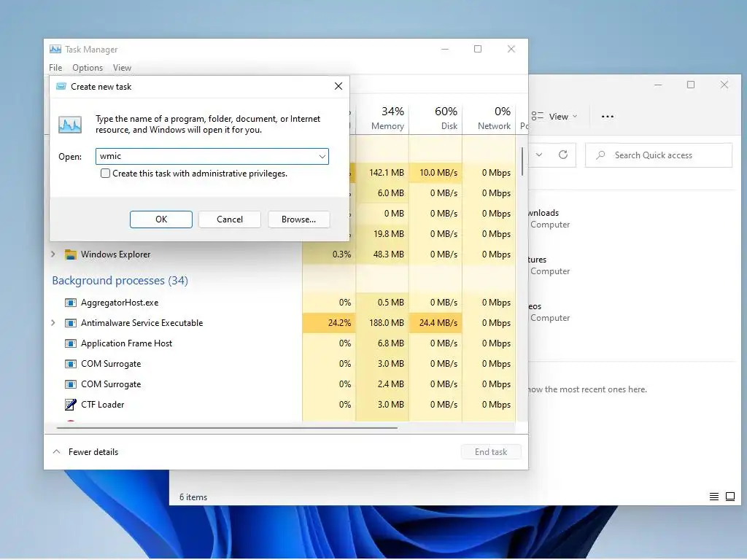Open the Options menu in Task Manager
The height and width of the screenshot is (560, 747).
pos(88,68)
